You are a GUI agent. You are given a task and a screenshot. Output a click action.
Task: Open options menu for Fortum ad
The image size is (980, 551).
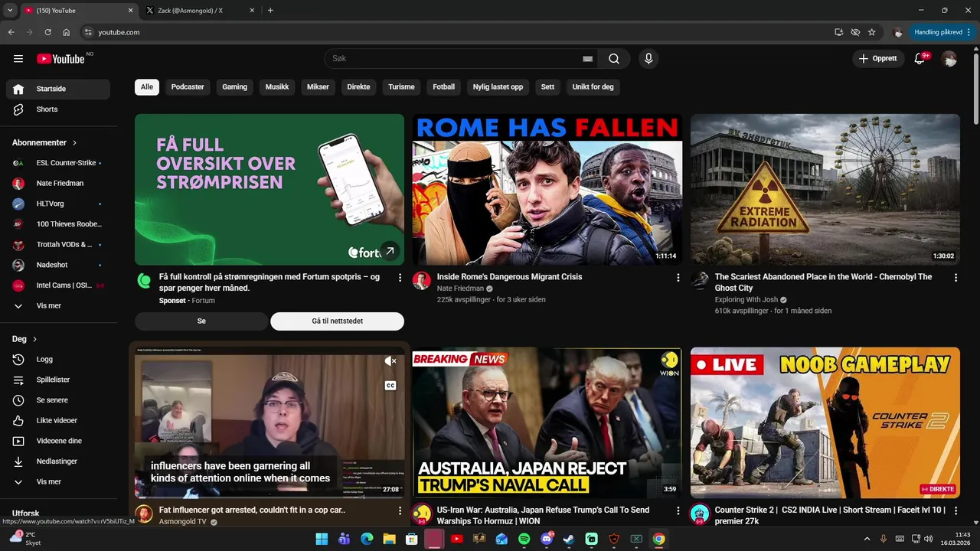(x=400, y=278)
